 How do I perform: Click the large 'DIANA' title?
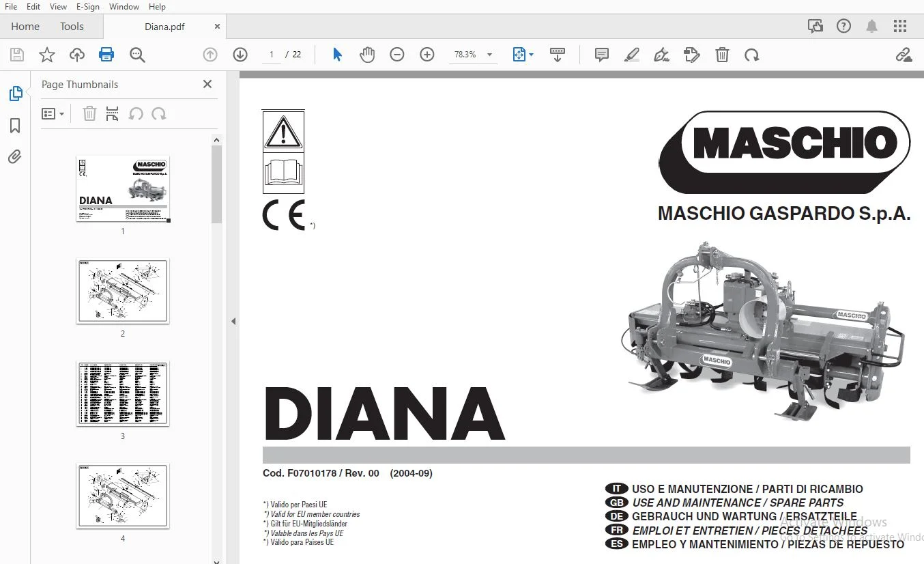[x=384, y=413]
